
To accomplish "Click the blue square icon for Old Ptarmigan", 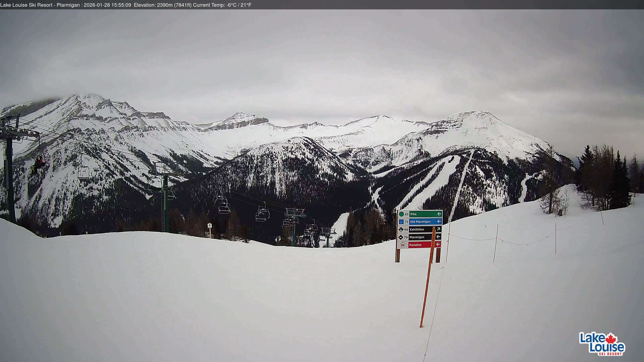I will click(401, 222).
